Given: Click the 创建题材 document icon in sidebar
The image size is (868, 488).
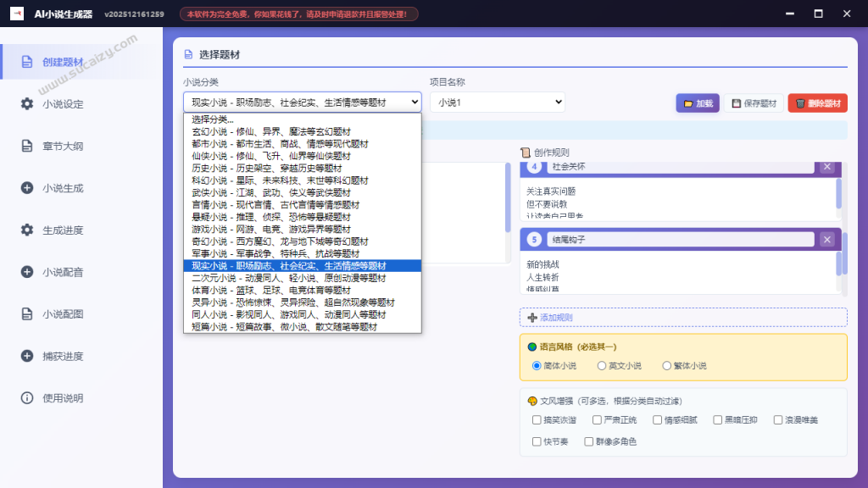Looking at the screenshot, I should (x=27, y=62).
